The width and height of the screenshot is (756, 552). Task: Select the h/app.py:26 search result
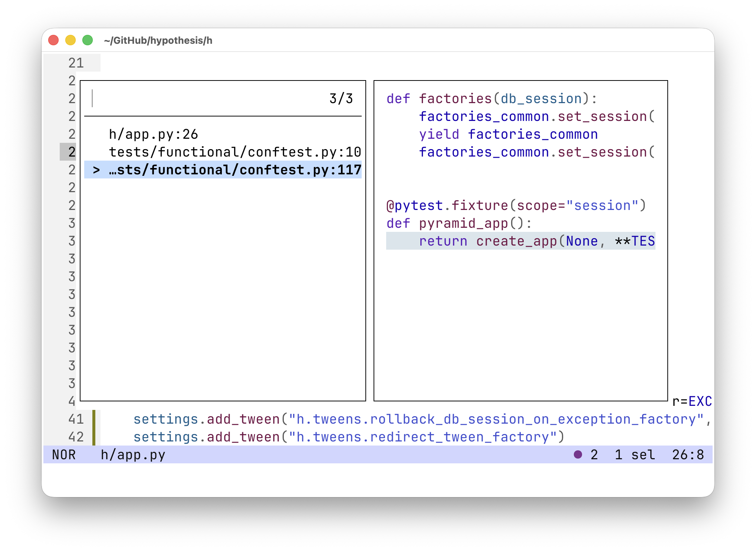pos(153,134)
